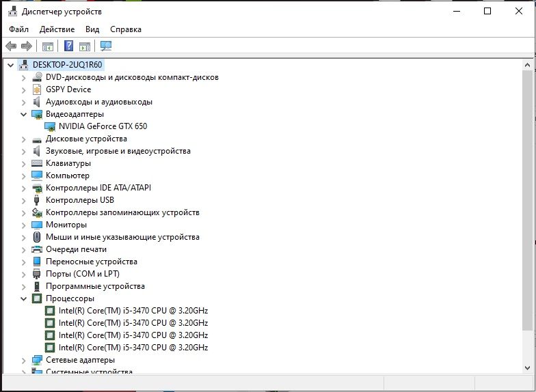This screenshot has height=392, width=536.
Task: Collapse the Процессоры category
Action: (x=23, y=298)
